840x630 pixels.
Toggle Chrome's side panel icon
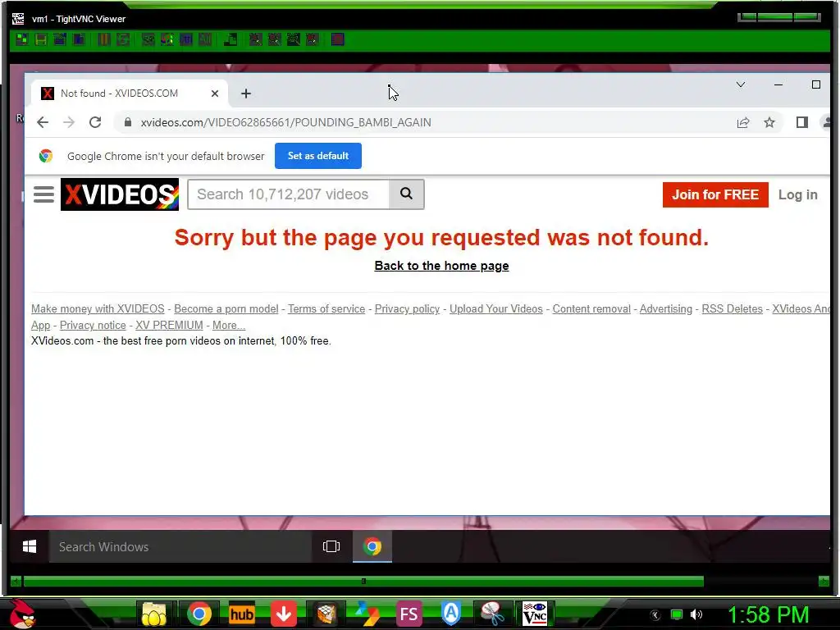(802, 122)
